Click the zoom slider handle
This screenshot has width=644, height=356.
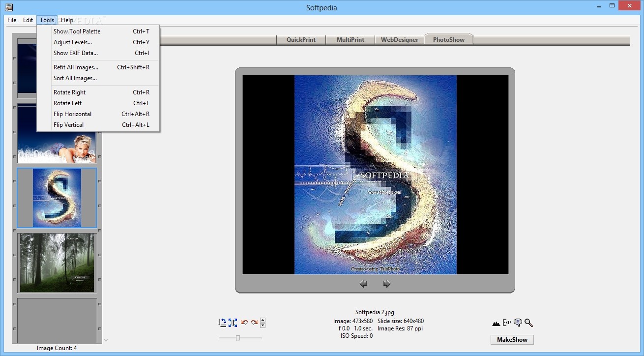coord(238,338)
